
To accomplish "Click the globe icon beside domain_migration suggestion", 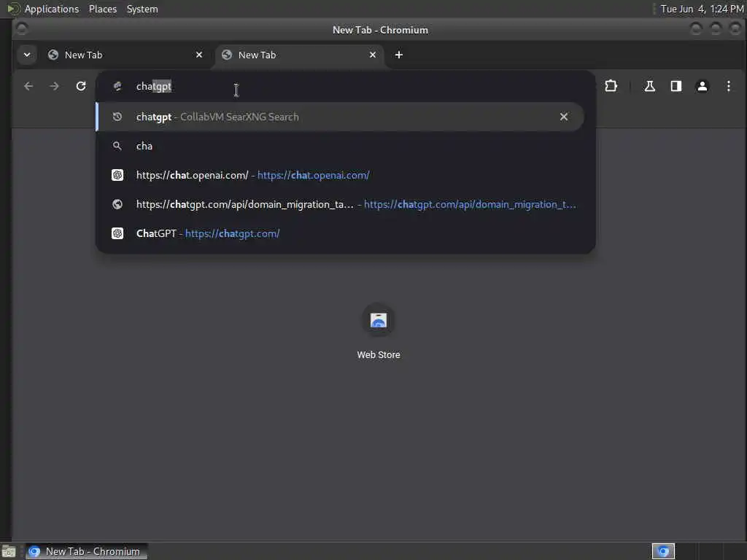I will click(x=117, y=204).
